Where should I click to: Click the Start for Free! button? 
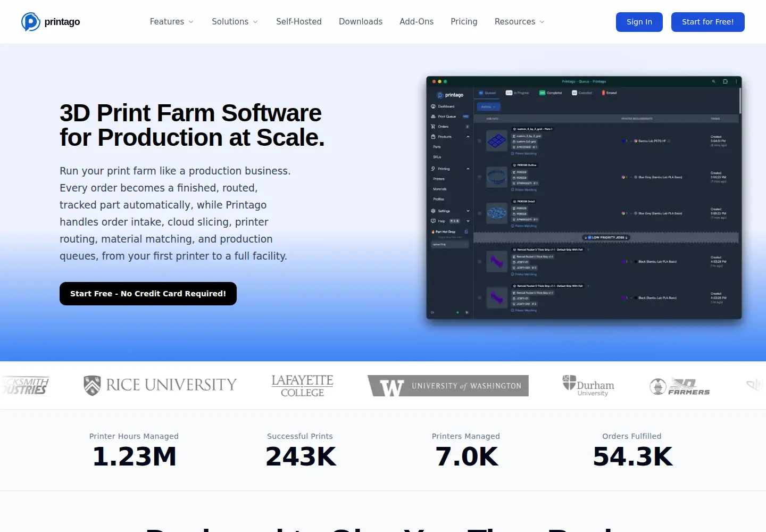click(x=708, y=22)
